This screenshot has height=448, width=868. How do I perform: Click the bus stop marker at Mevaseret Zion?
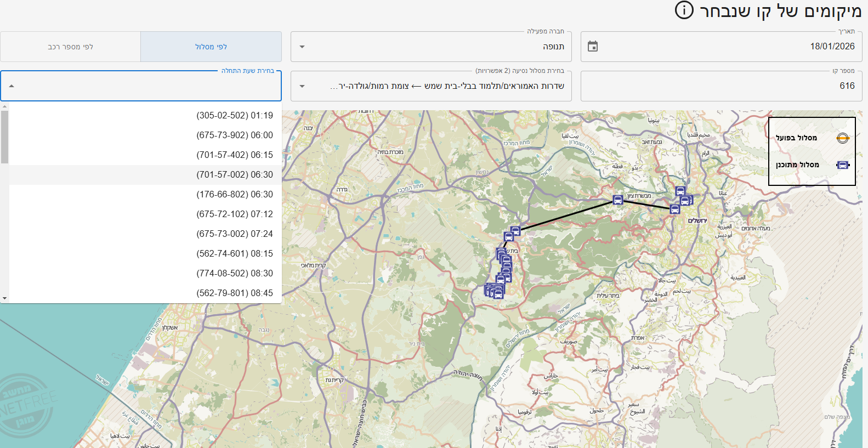pos(618,200)
